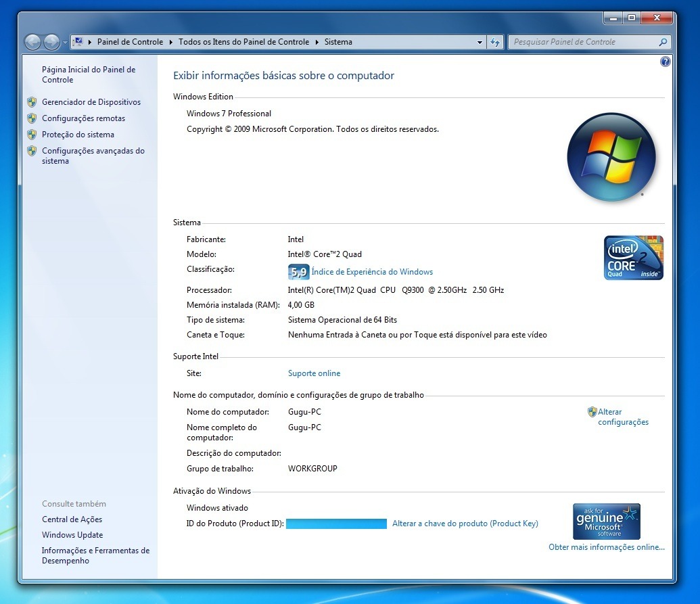Expand the arrow before Painel de Controle
Image resolution: width=700 pixels, height=604 pixels.
[x=90, y=42]
